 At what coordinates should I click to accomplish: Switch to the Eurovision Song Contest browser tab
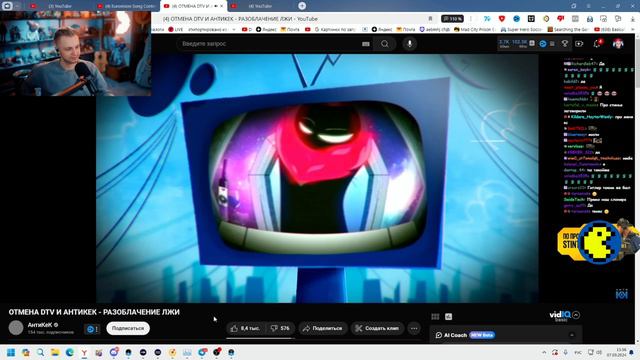pyautogui.click(x=127, y=6)
